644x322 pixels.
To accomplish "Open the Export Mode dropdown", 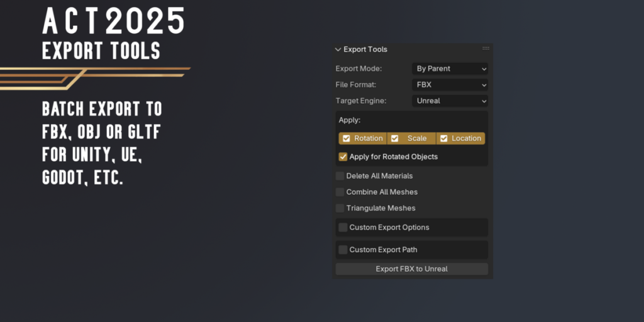I will click(450, 69).
